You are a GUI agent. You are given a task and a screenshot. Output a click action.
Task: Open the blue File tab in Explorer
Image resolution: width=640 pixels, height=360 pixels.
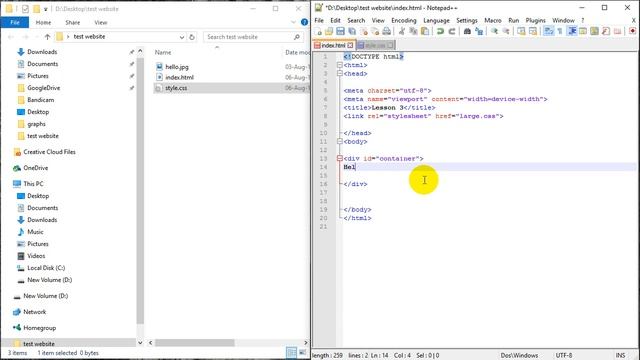[15, 22]
